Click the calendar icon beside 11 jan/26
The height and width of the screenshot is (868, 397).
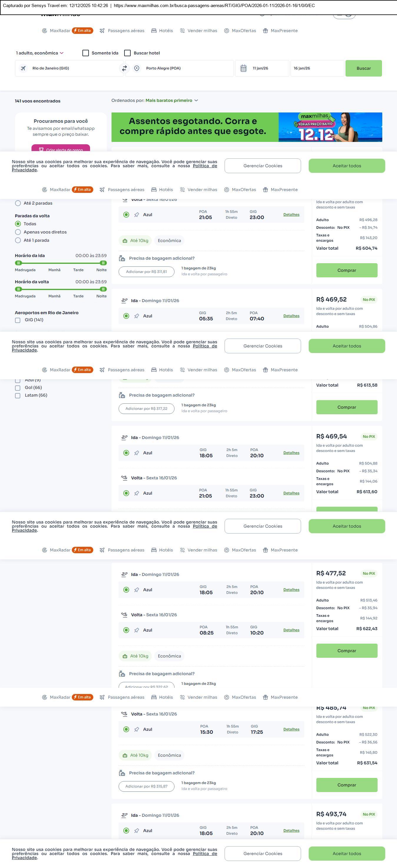click(243, 68)
